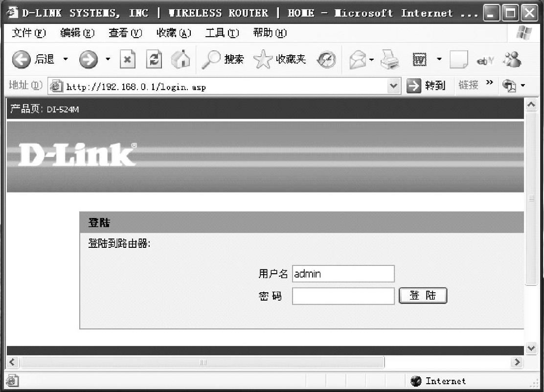Open the forward history dropdown arrow
The image size is (544, 392).
click(x=108, y=59)
